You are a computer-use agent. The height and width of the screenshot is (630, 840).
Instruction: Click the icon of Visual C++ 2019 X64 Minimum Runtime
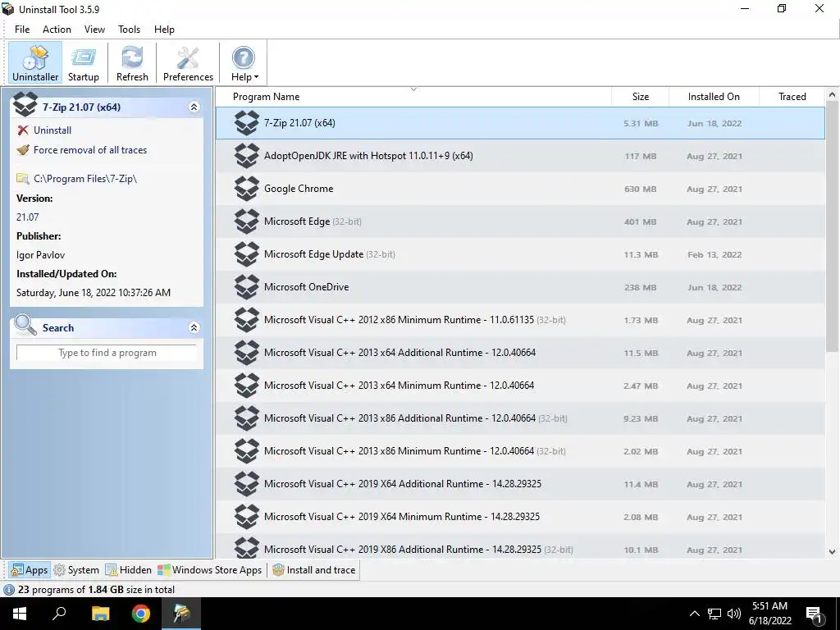point(247,517)
